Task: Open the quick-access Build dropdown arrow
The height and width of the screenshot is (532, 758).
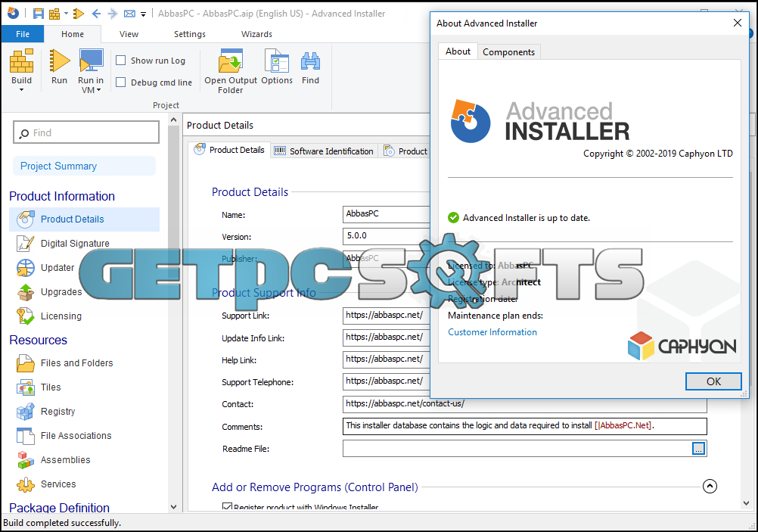Action: point(67,14)
